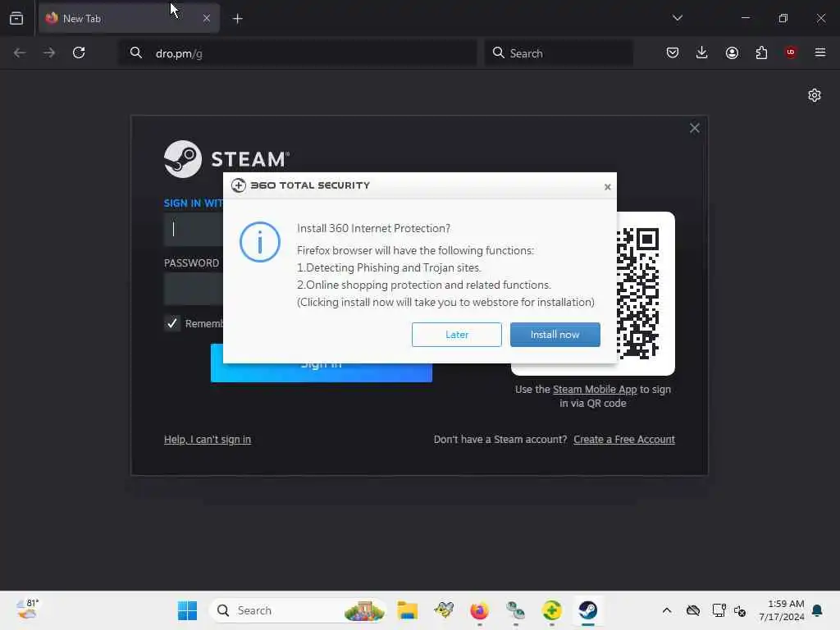The image size is (840, 630).
Task: Show hidden system tray icons
Action: [666, 610]
